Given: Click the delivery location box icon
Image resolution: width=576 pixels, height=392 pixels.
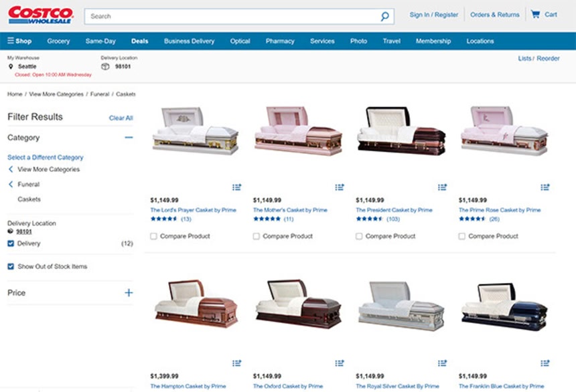Looking at the screenshot, I should pos(105,67).
